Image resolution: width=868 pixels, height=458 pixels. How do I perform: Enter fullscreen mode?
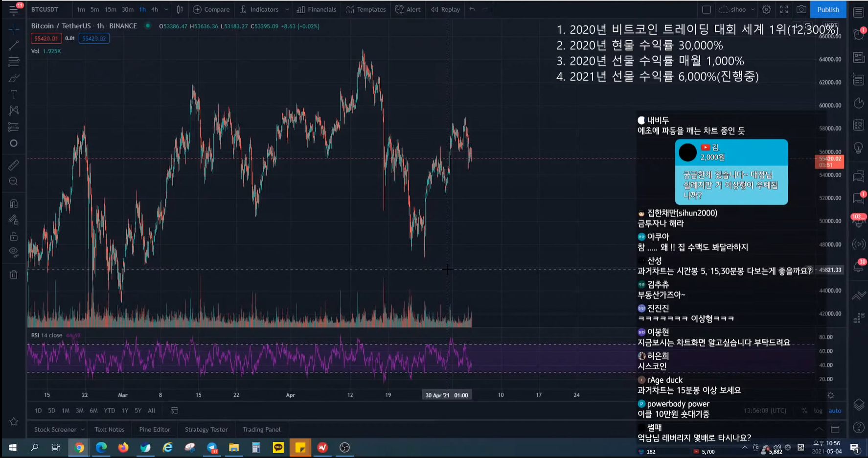coord(784,9)
